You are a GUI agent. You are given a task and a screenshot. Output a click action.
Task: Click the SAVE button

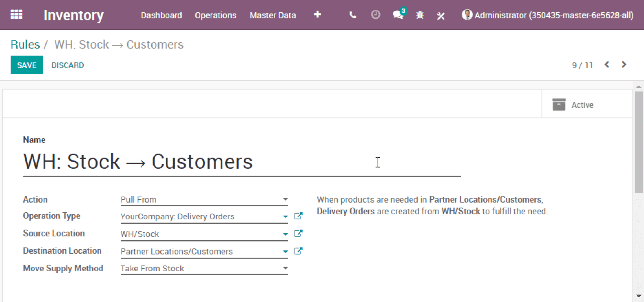(27, 65)
